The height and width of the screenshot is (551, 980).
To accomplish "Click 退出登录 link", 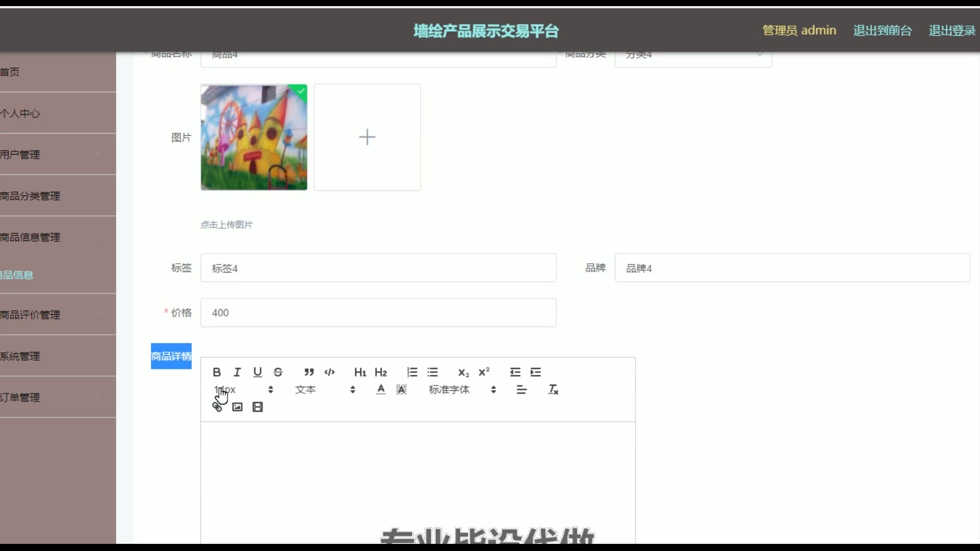I will pyautogui.click(x=951, y=31).
